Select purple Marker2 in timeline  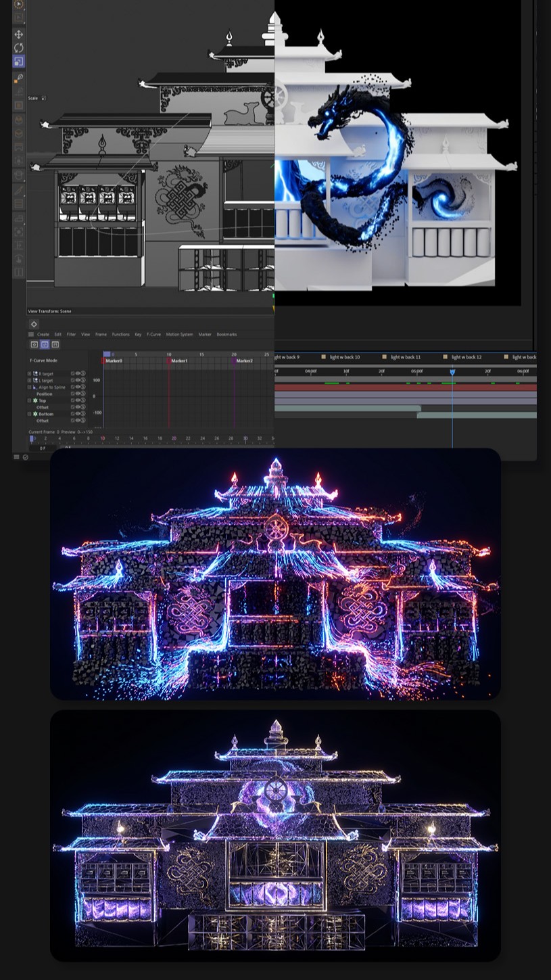coord(244,361)
